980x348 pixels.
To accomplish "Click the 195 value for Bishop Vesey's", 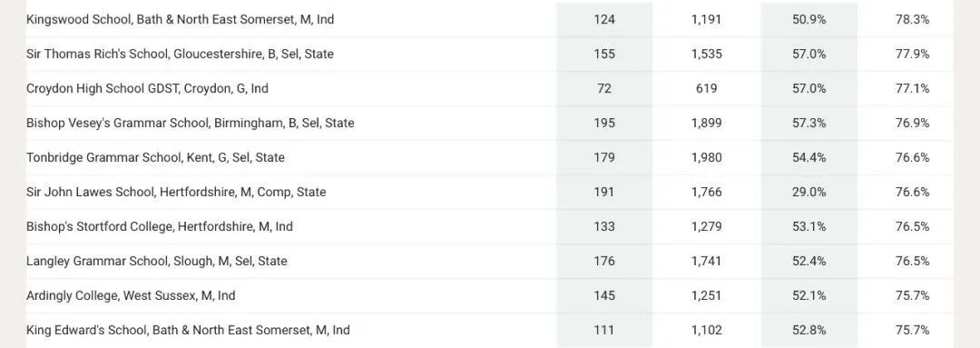I will (604, 124).
